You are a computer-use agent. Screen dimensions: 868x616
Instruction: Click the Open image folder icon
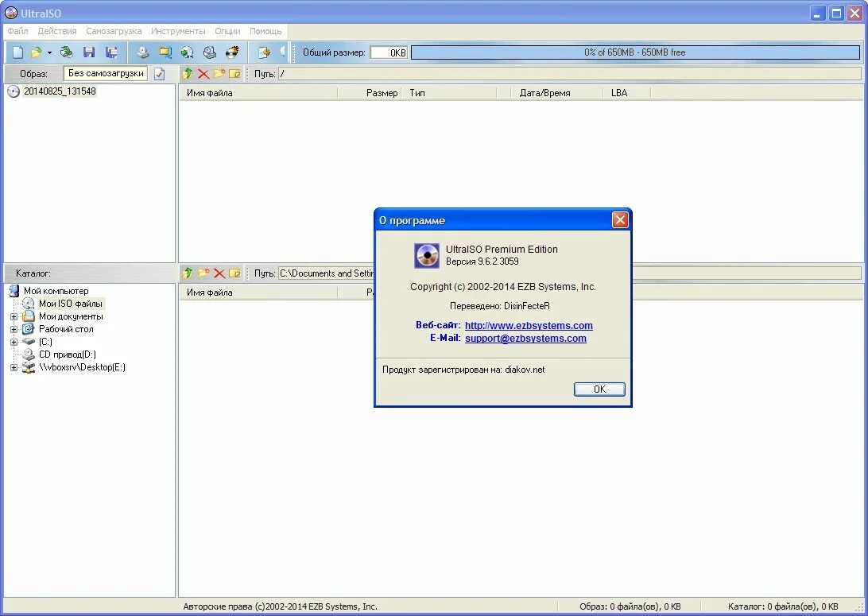pos(37,52)
